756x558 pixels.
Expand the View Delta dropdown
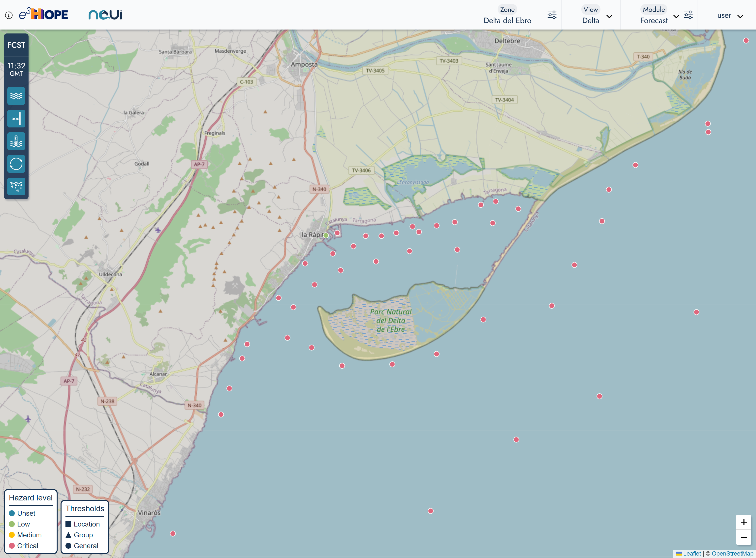point(609,16)
